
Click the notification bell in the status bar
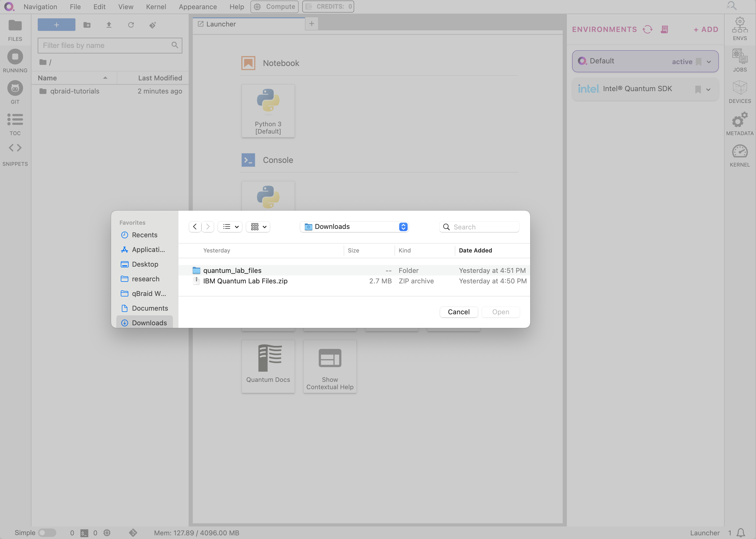coord(741,533)
